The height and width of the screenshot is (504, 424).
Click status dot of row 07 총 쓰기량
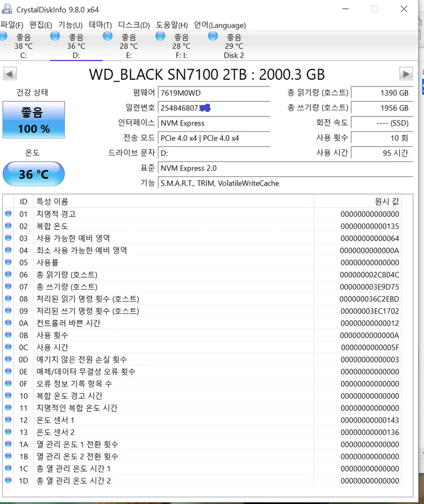tap(8, 286)
